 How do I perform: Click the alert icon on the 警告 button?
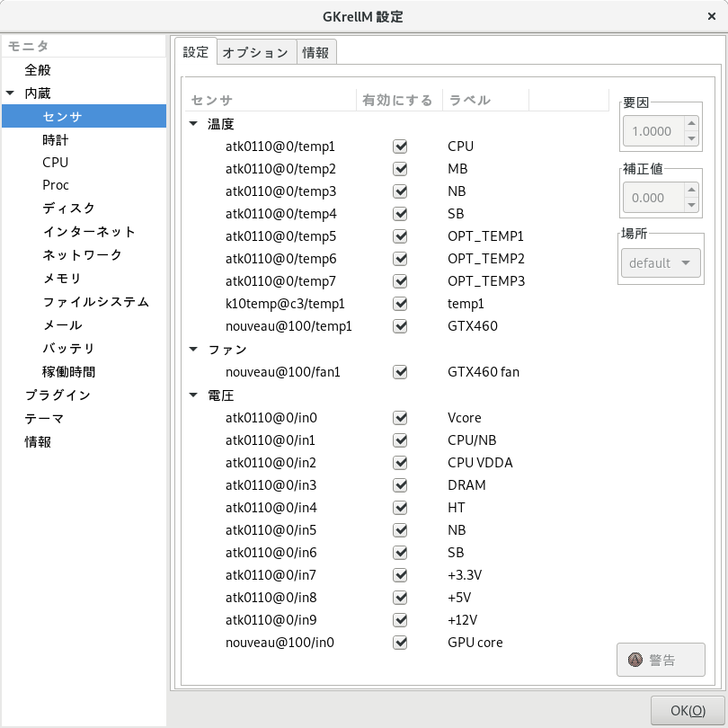point(635,661)
